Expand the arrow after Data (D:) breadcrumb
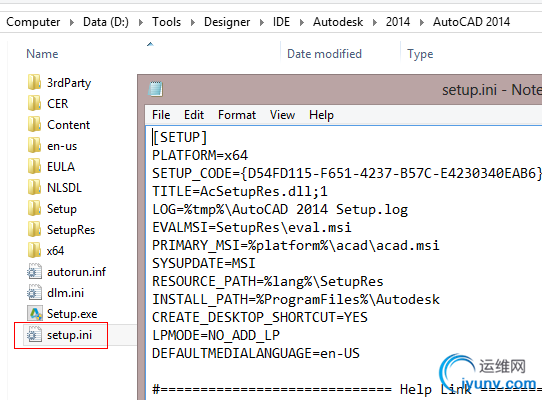This screenshot has height=400, width=542. coord(141,22)
